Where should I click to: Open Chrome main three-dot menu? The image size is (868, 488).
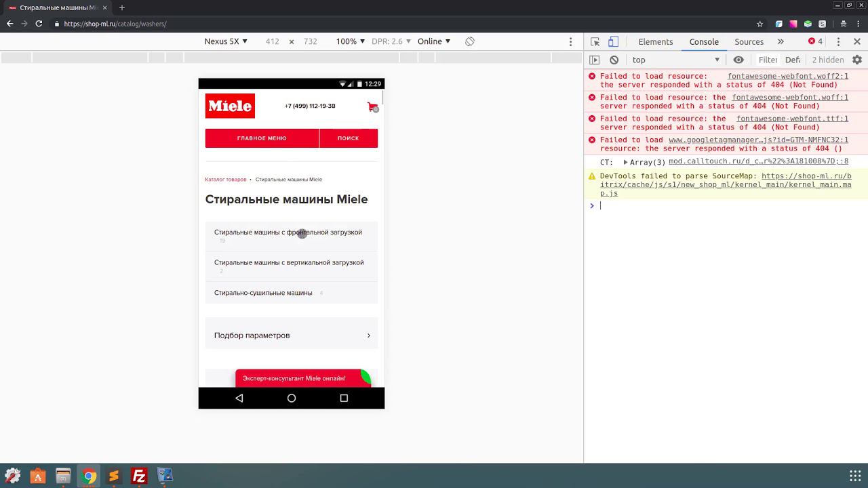point(857,24)
